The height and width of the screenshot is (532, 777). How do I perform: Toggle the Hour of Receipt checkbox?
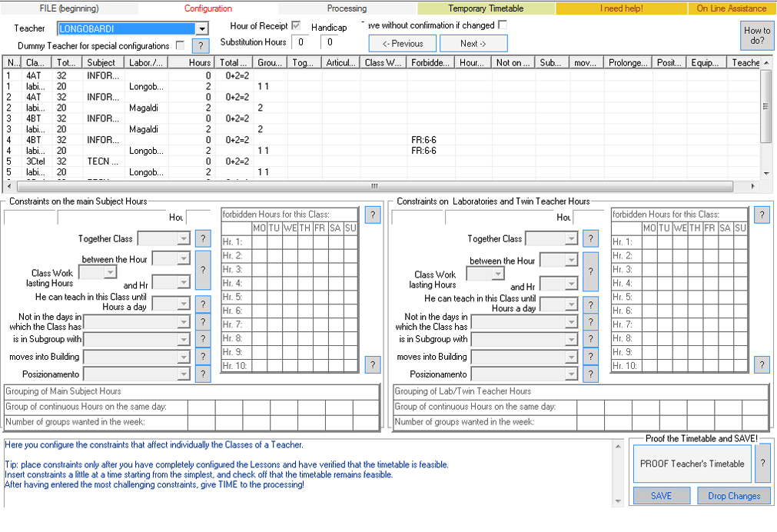tap(297, 25)
